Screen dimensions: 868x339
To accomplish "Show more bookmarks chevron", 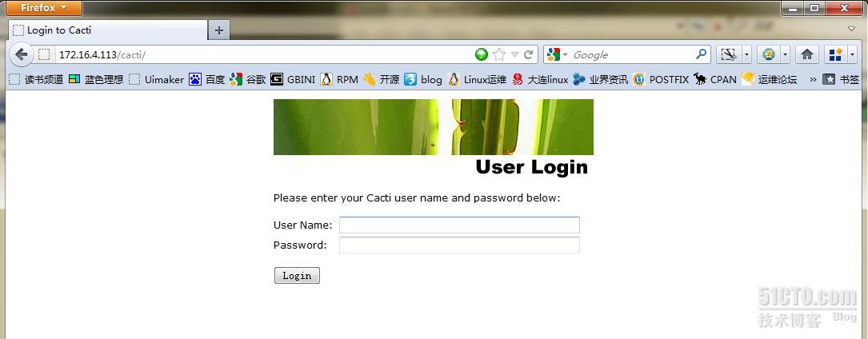I will tap(813, 79).
